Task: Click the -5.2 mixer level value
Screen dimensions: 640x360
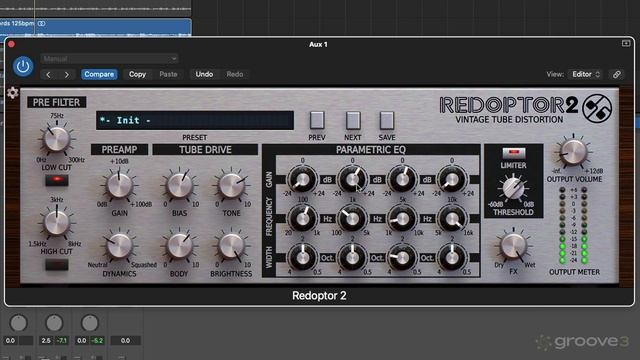Action: click(x=97, y=340)
